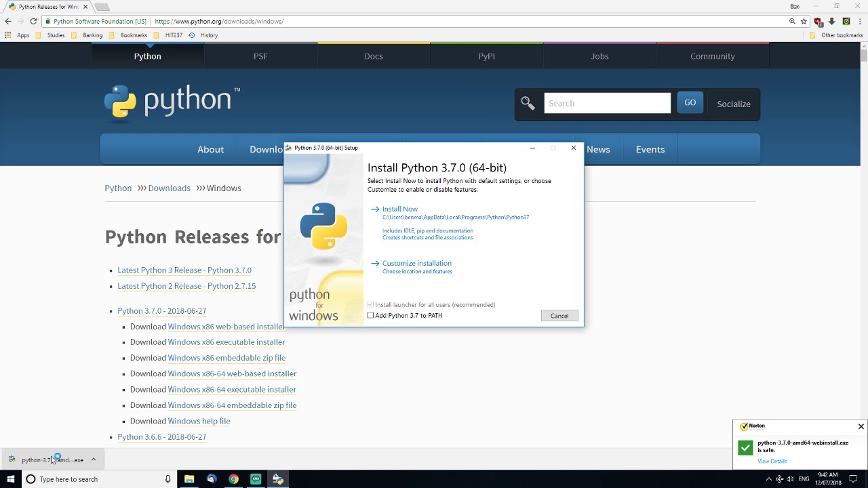Download Windows help file
This screenshot has width=868, height=488.
pyautogui.click(x=199, y=421)
